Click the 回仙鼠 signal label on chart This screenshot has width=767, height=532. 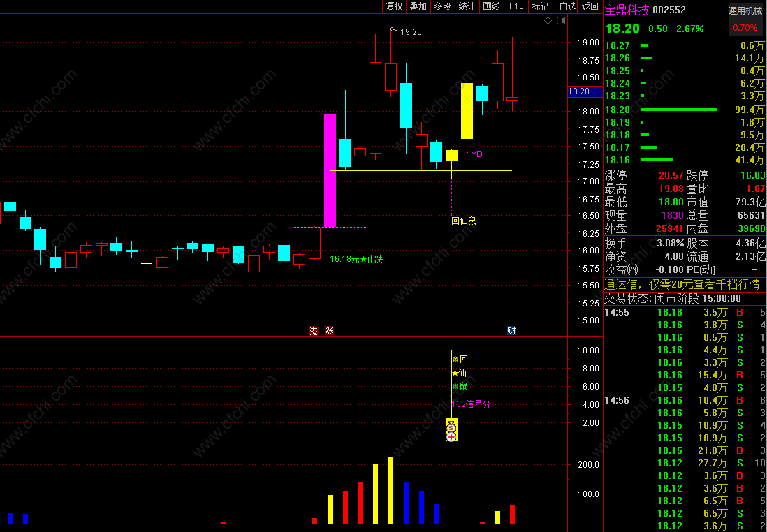[463, 221]
